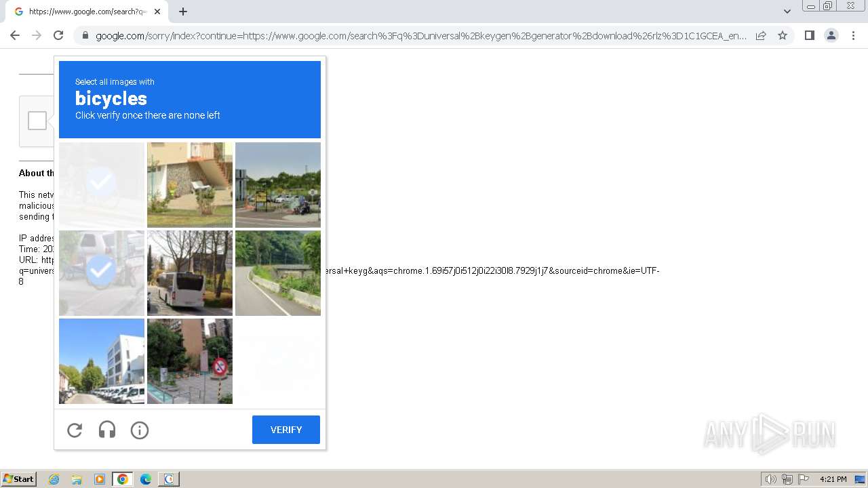Open the volume speaker tray icon
The image size is (868, 488).
click(771, 479)
